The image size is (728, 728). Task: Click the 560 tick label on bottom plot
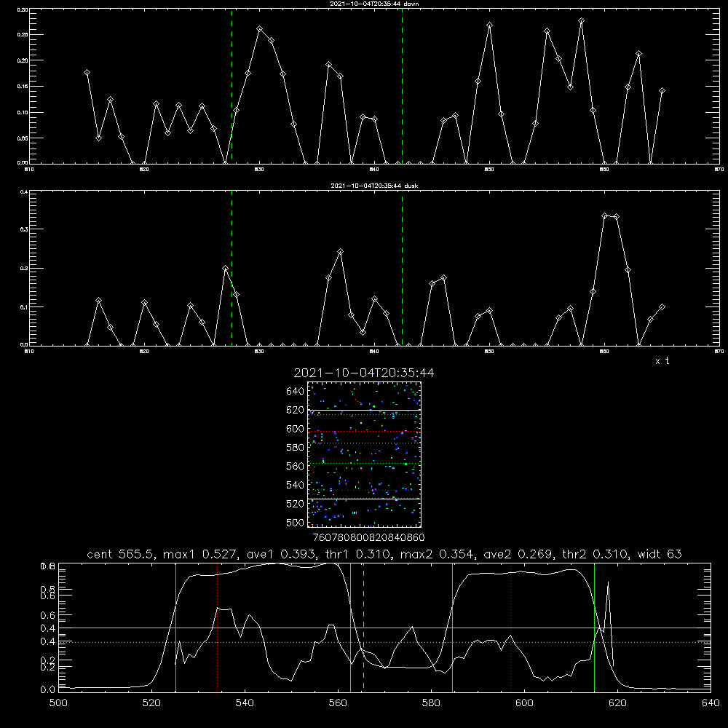click(338, 703)
